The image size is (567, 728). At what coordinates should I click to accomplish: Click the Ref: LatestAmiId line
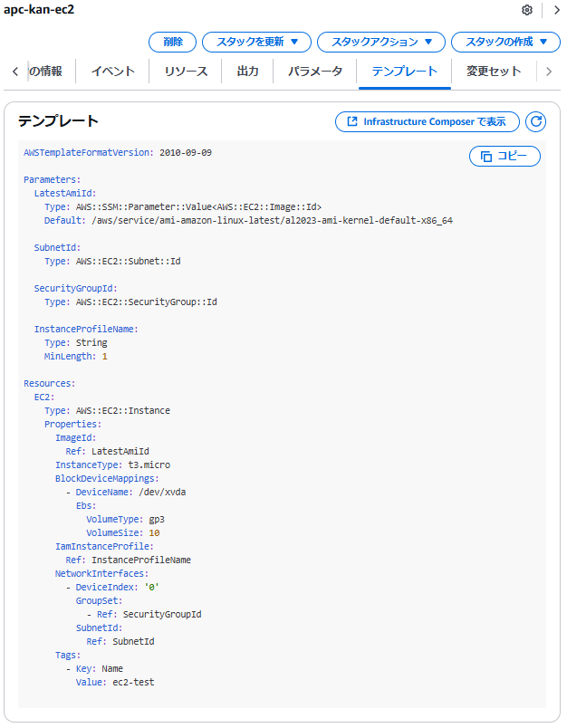(107, 451)
